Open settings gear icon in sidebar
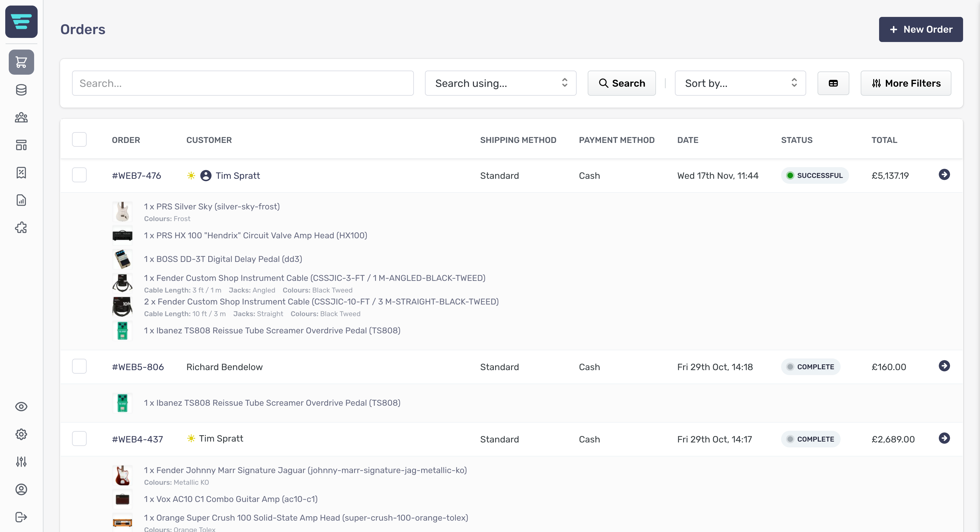Viewport: 980px width, 532px height. pos(21,434)
